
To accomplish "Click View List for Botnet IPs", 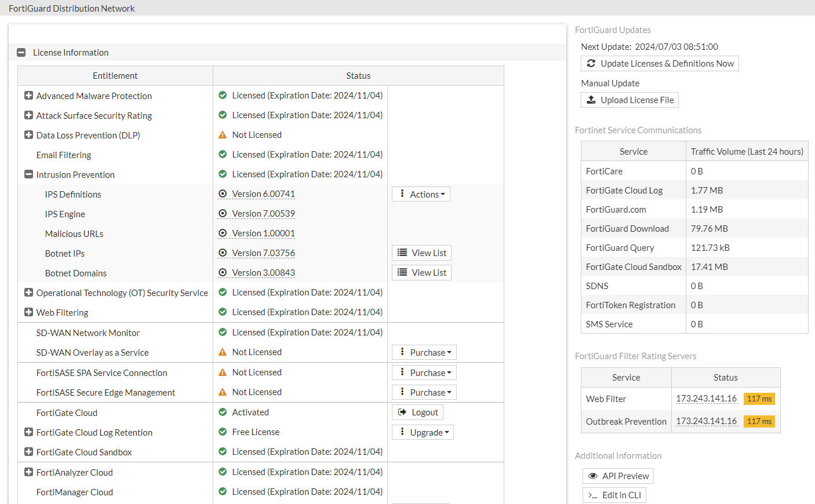I will (421, 253).
